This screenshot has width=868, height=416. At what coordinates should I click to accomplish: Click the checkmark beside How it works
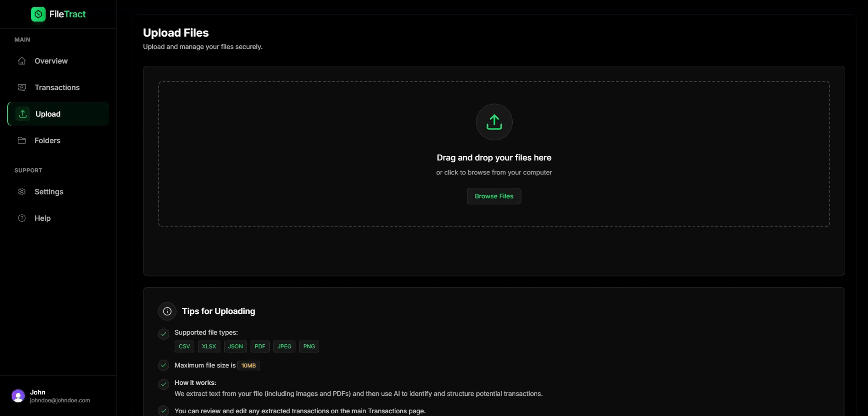[x=164, y=384]
